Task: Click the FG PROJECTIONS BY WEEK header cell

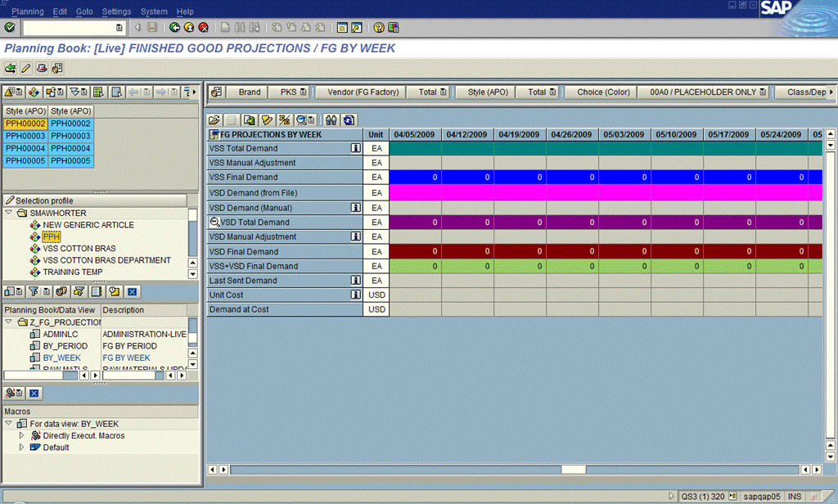Action: click(285, 134)
